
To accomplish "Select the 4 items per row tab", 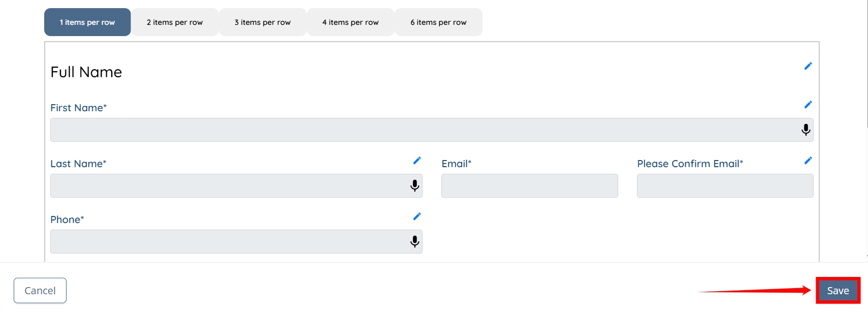I will pos(350,22).
